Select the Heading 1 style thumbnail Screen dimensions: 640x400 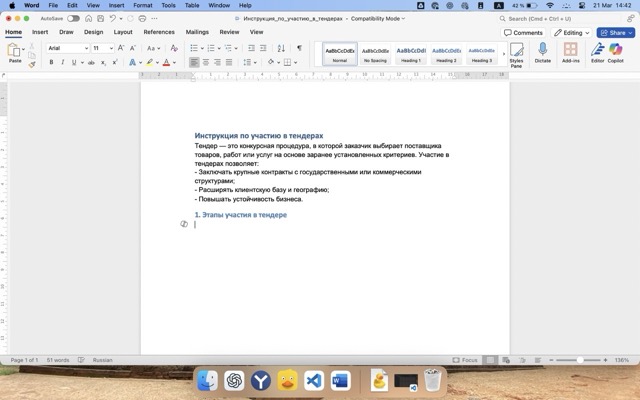[x=411, y=53]
